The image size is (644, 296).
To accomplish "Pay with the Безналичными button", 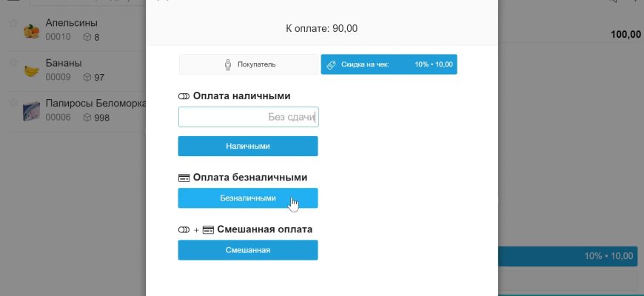I will [248, 198].
